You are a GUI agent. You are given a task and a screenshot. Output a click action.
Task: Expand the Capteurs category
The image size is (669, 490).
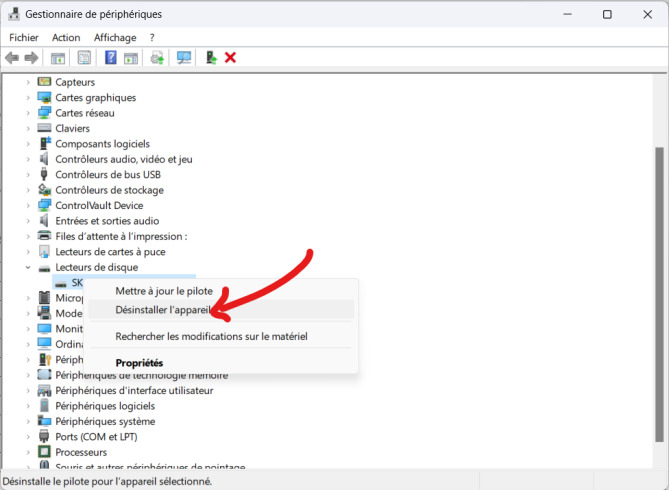[x=29, y=82]
